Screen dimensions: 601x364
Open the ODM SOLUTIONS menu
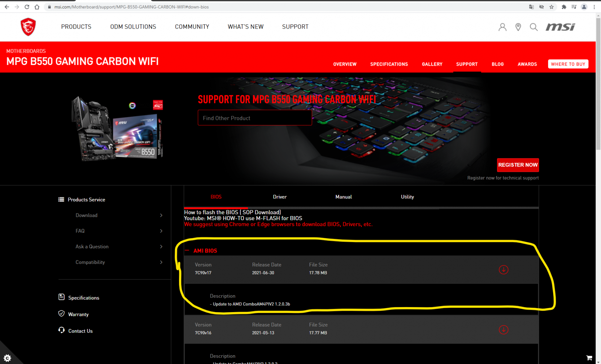(x=133, y=27)
